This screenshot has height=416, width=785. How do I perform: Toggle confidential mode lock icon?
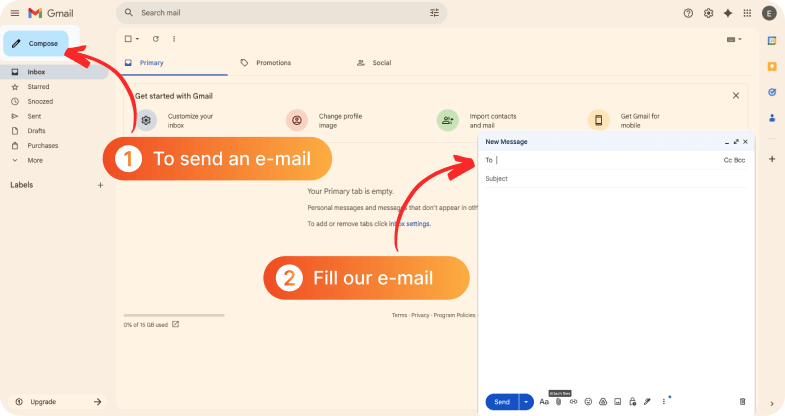click(x=633, y=401)
